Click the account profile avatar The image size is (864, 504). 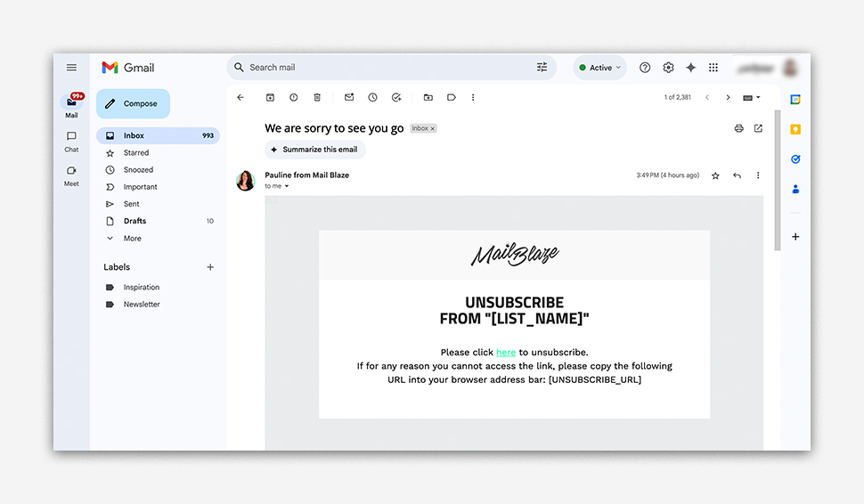point(791,68)
